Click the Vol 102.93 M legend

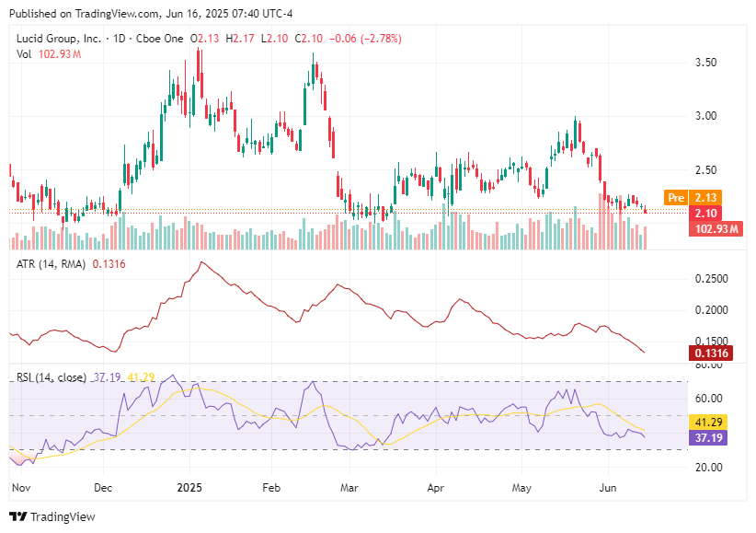click(x=49, y=54)
